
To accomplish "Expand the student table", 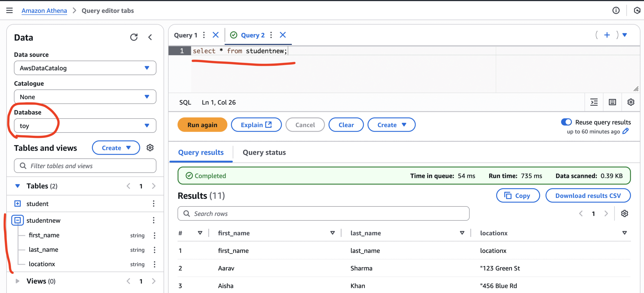I will [18, 203].
